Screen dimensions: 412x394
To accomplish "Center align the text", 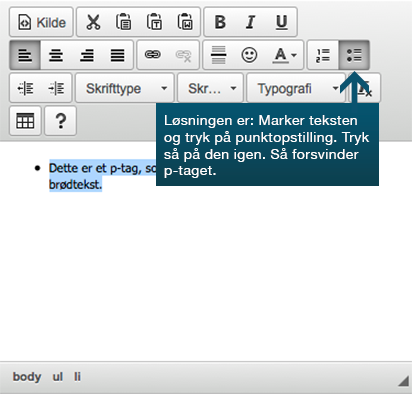I will click(56, 55).
